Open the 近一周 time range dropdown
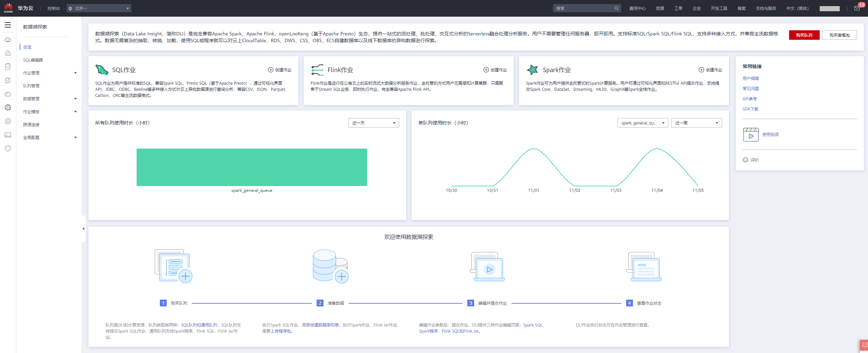Screen dimensions: 868x353 [697, 123]
